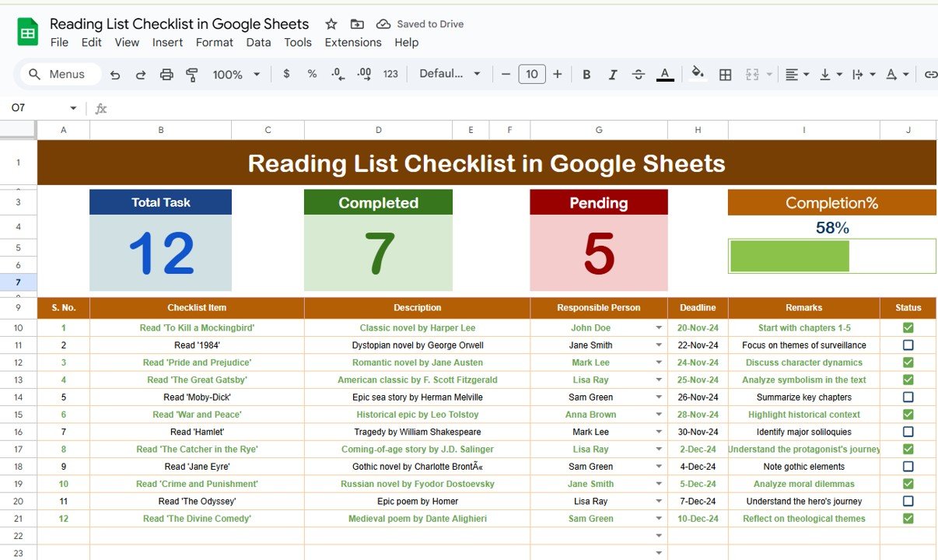938x560 pixels.
Task: Open the Insert menu
Action: coord(167,43)
